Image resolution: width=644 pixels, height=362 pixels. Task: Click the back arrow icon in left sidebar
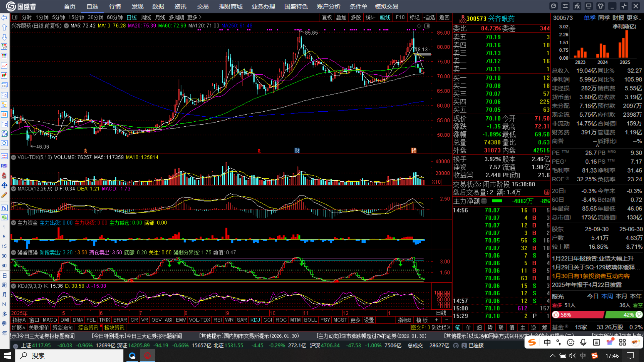(4, 17)
